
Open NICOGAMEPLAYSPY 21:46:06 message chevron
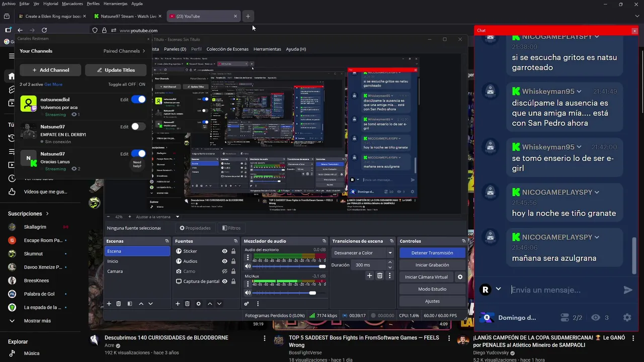pos(597,237)
